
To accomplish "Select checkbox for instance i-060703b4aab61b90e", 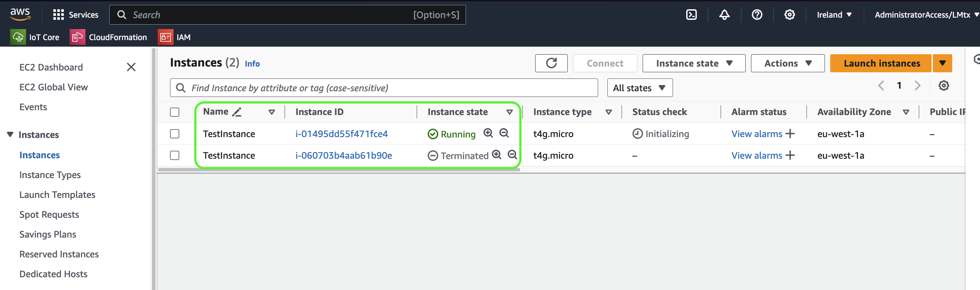I will click(175, 155).
